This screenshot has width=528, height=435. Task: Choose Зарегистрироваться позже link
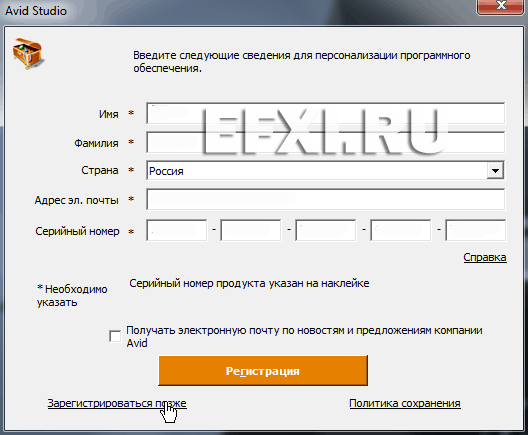point(117,403)
